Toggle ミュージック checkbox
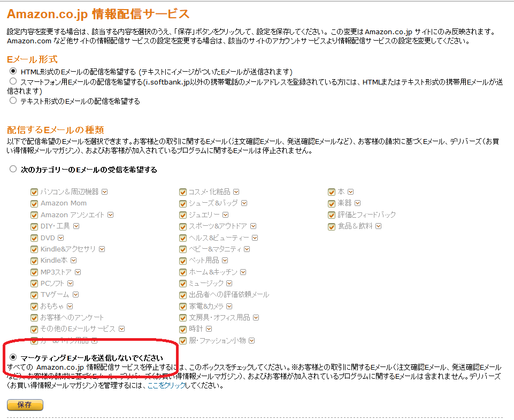 (183, 284)
